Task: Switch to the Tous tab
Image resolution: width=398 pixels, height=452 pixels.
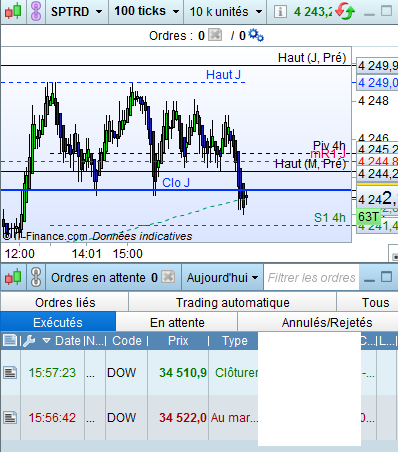Action: coord(367,303)
